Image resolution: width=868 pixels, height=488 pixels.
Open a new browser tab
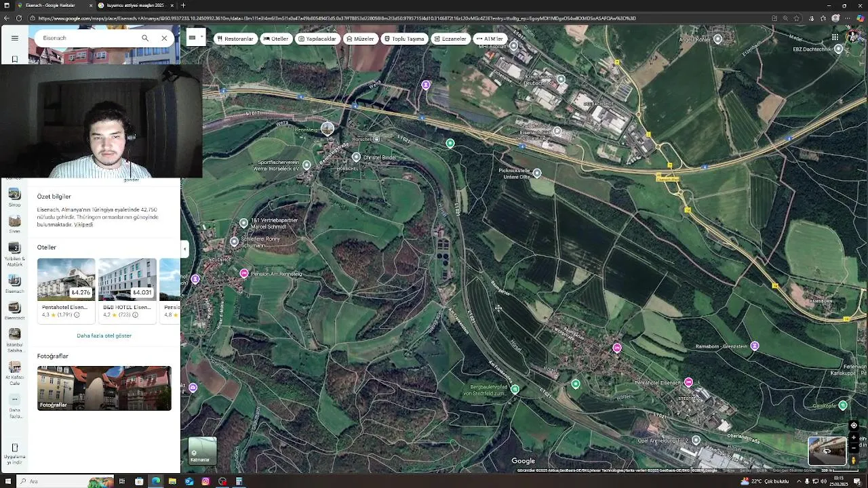[183, 5]
